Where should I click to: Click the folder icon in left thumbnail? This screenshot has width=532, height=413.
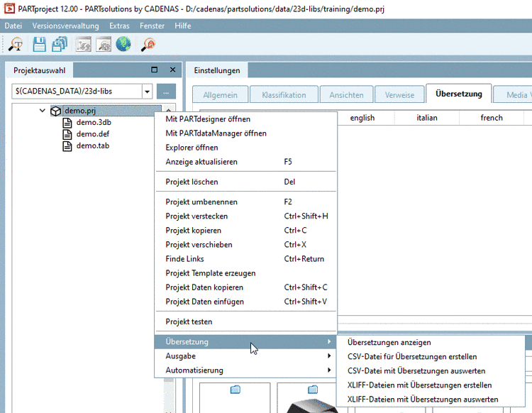point(235,390)
